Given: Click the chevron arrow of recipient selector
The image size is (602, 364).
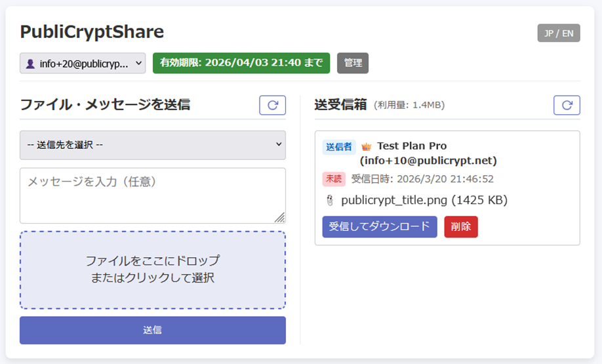Looking at the screenshot, I should (278, 144).
